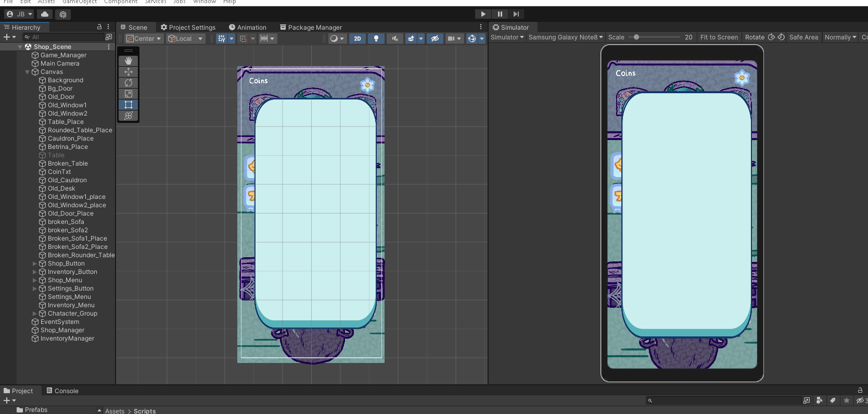868x414 pixels.
Task: Open the Unity Version Control button
Action: [62, 14]
